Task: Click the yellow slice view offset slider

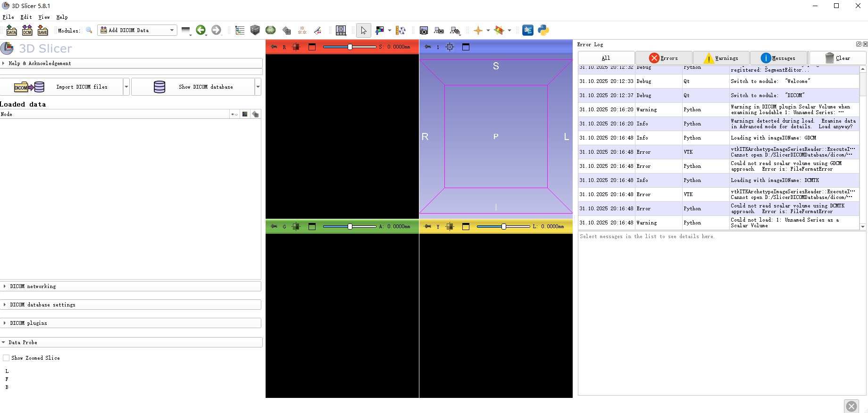Action: [503, 226]
